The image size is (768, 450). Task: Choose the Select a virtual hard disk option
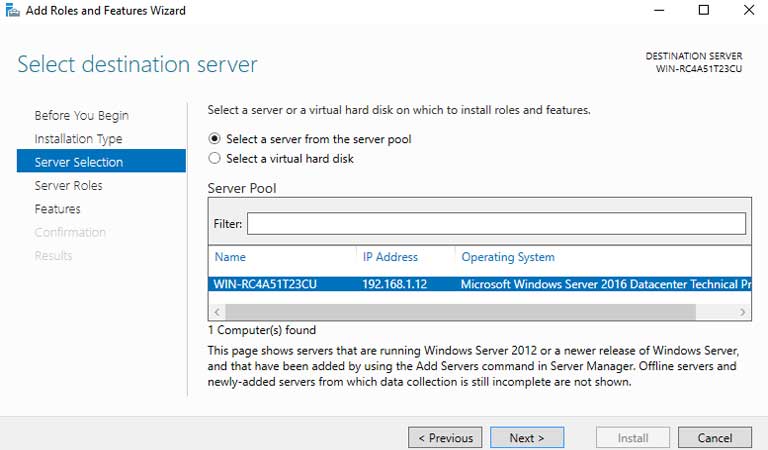214,158
